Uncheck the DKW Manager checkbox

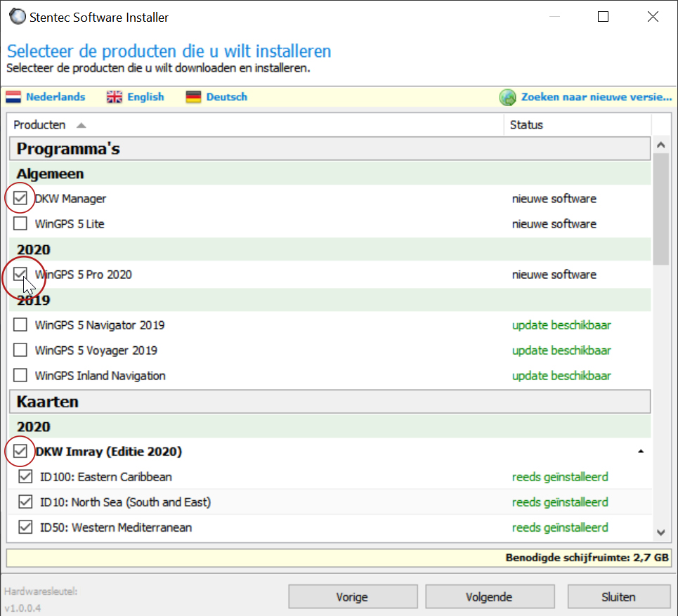(20, 198)
